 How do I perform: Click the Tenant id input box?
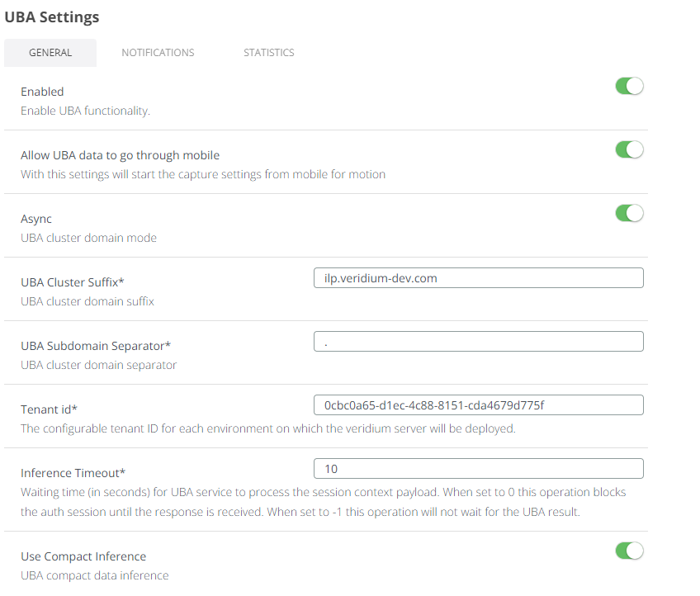(x=479, y=404)
